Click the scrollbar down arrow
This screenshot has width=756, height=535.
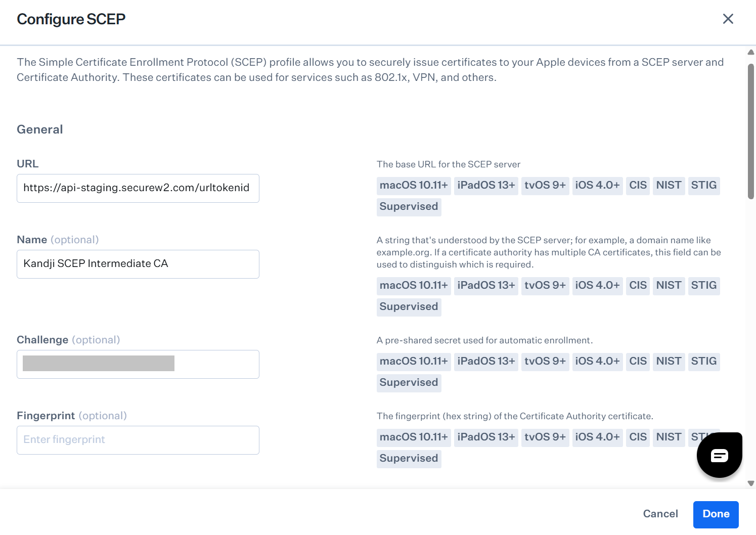coord(751,483)
